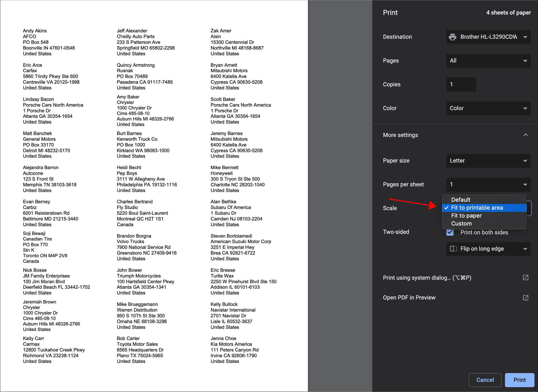The image size is (538, 392).
Task: Click 'Subaru Of America' in the preview
Action: tap(231, 207)
